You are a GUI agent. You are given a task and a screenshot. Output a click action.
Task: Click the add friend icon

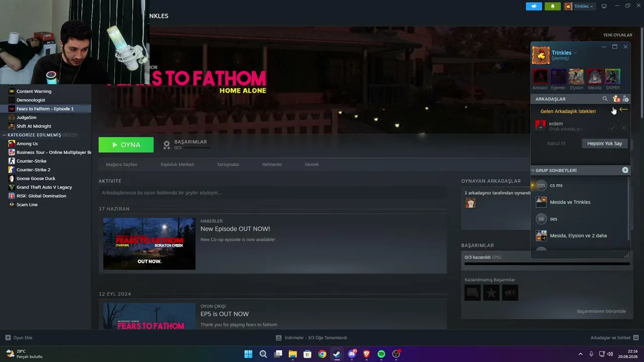point(625,99)
